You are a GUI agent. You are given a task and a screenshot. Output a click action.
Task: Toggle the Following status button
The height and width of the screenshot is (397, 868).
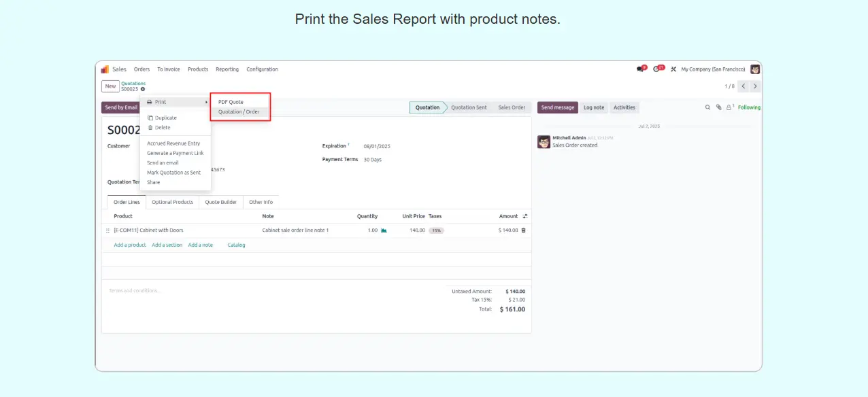coord(749,107)
